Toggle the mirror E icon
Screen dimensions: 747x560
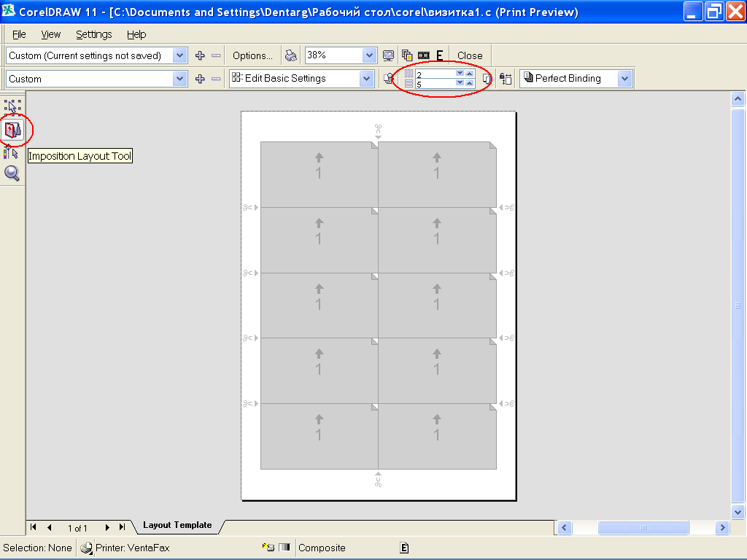(440, 55)
